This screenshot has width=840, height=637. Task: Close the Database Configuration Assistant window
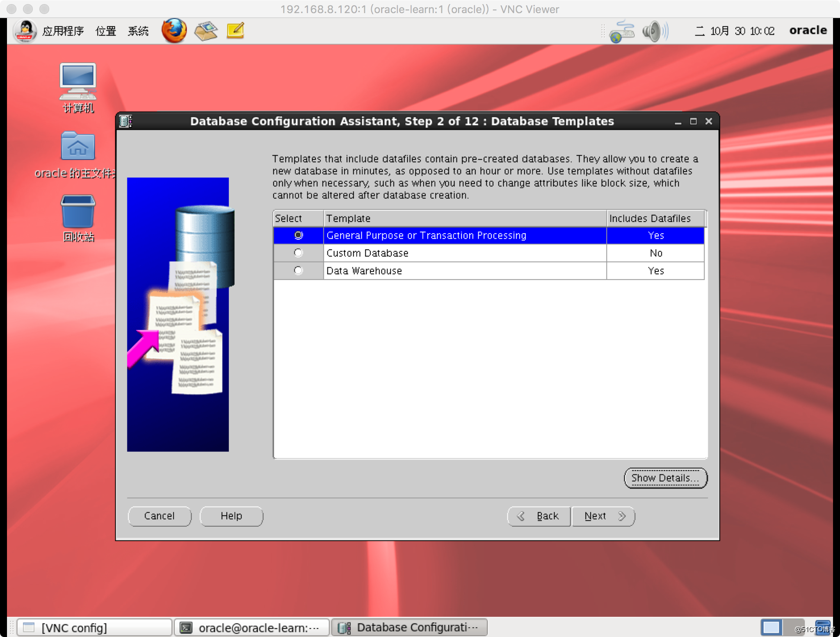(x=709, y=121)
